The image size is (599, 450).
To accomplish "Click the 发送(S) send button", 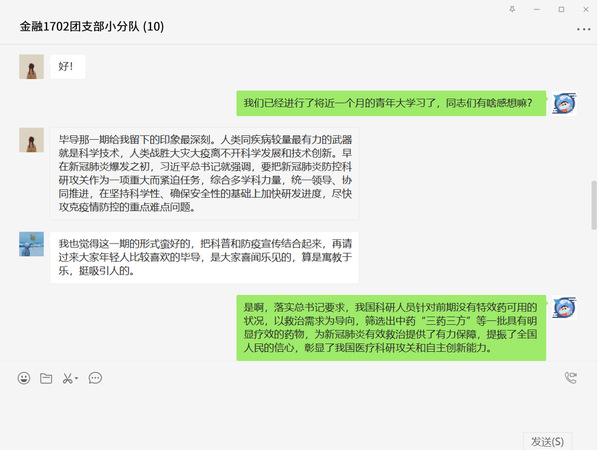I will coord(547,441).
